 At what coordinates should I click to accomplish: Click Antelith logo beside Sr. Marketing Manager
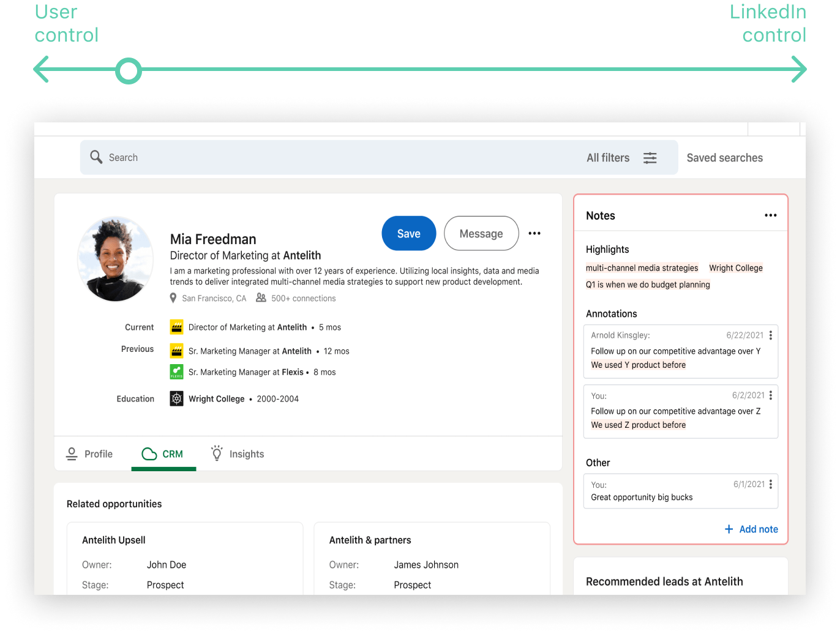[176, 351]
